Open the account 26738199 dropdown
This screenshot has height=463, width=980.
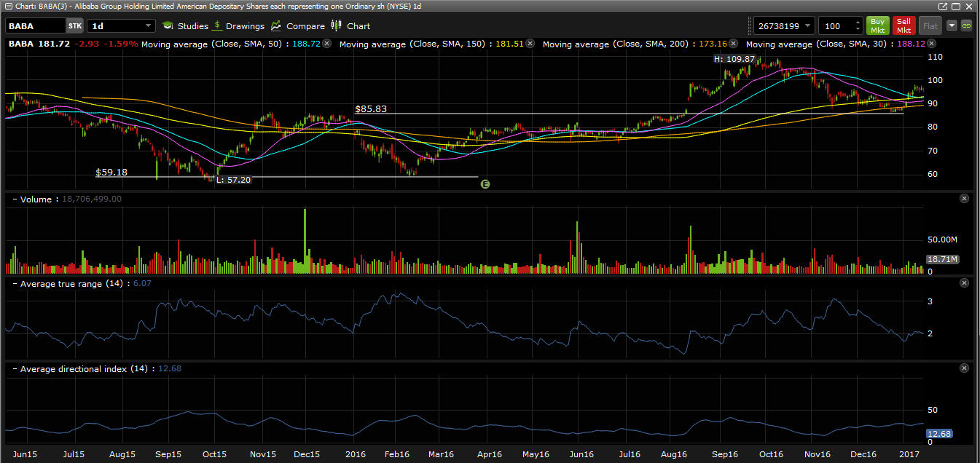(784, 25)
